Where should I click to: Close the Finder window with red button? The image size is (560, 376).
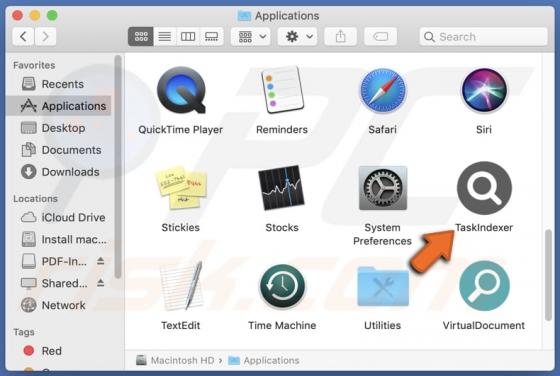click(x=17, y=15)
